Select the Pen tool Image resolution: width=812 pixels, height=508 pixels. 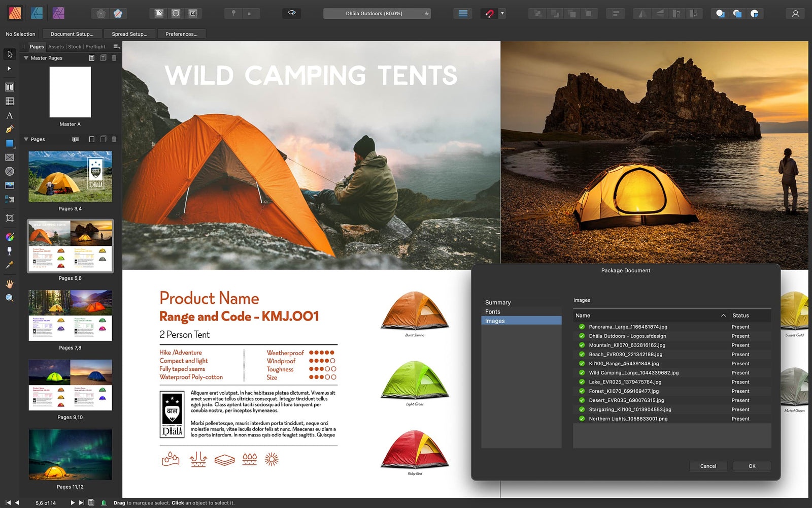[x=10, y=130]
